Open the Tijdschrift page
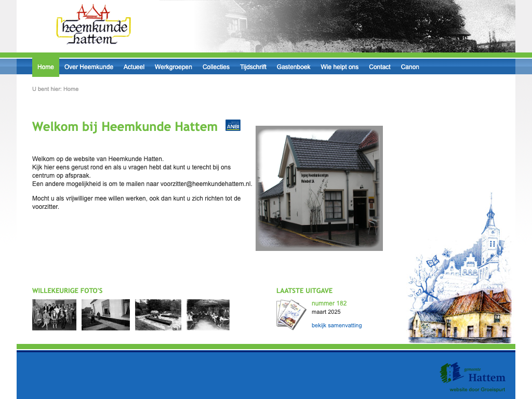 [253, 67]
